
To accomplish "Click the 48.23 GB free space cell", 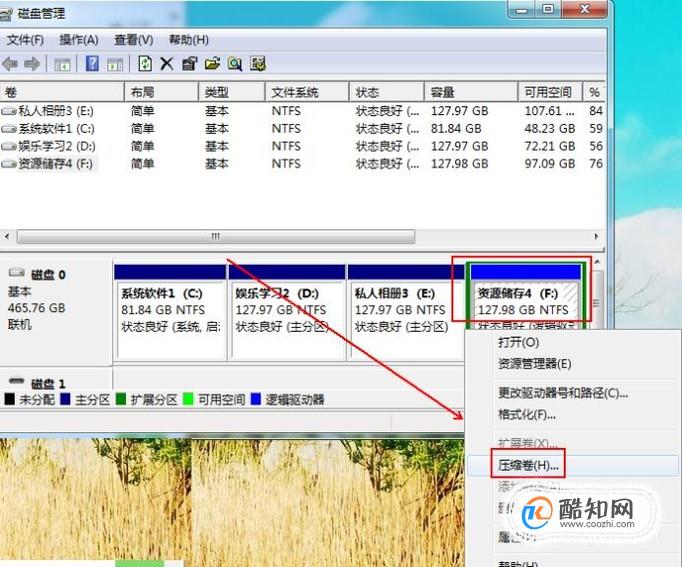I will 550,129.
